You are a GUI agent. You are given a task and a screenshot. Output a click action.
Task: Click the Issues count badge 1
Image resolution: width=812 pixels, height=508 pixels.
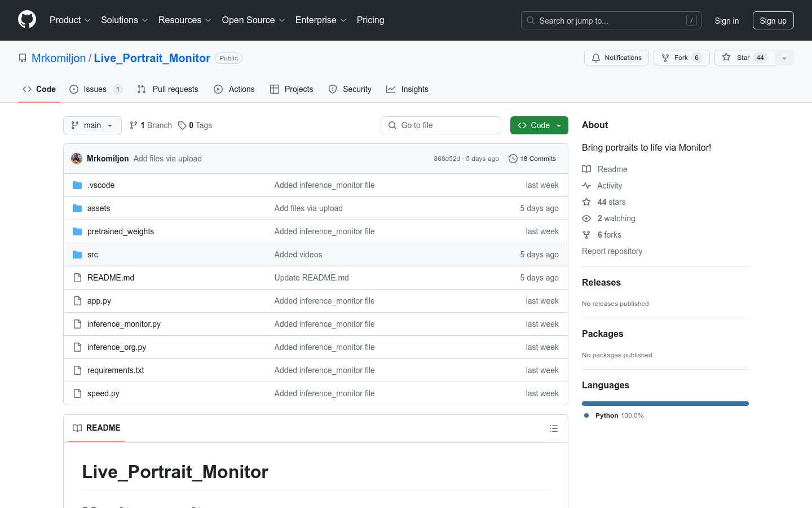tap(117, 89)
